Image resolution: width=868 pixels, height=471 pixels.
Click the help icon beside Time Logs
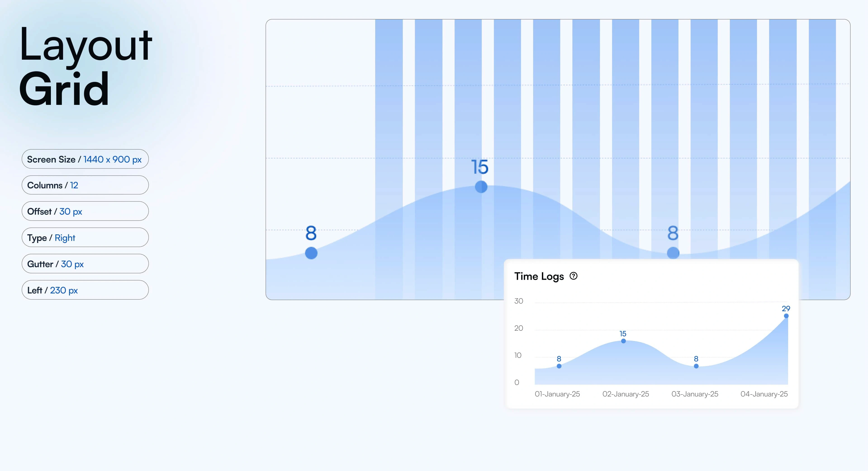point(573,276)
